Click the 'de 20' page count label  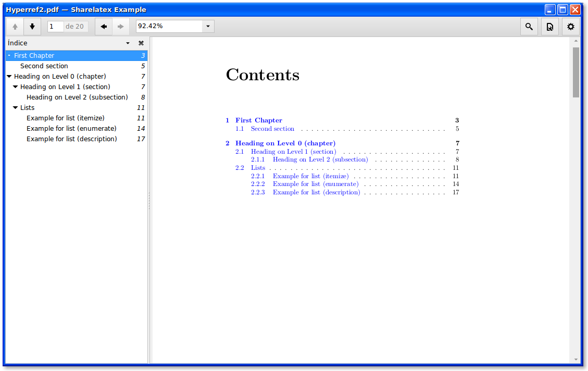[x=74, y=26]
